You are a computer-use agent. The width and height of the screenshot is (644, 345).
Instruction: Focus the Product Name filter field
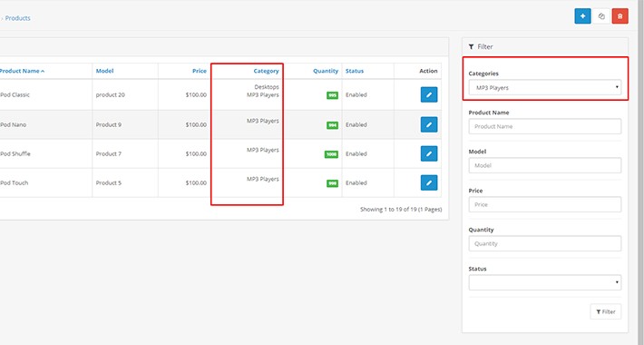pos(544,126)
